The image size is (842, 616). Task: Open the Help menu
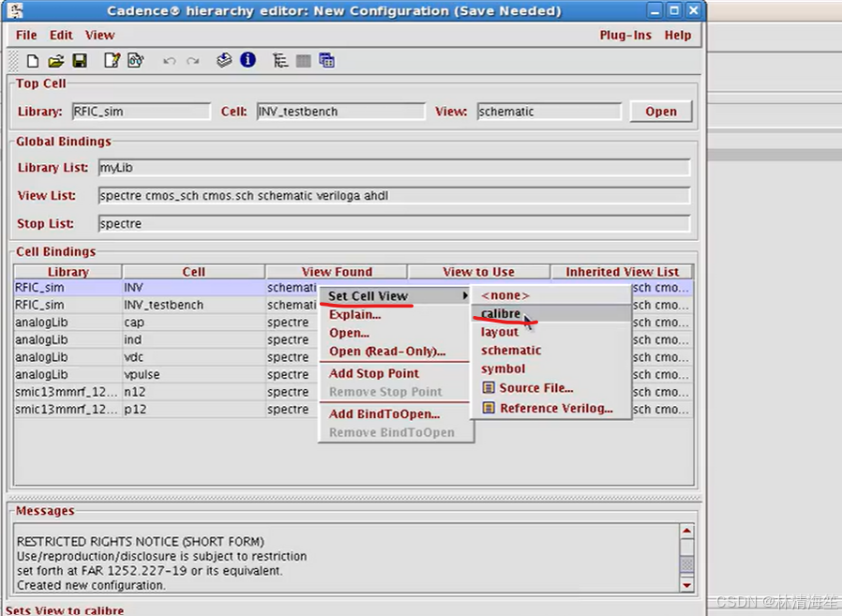678,36
